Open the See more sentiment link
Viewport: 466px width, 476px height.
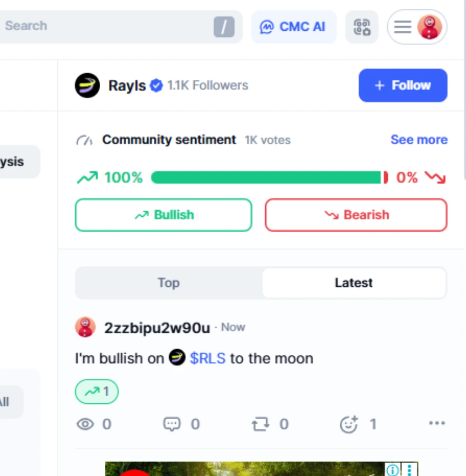click(418, 140)
